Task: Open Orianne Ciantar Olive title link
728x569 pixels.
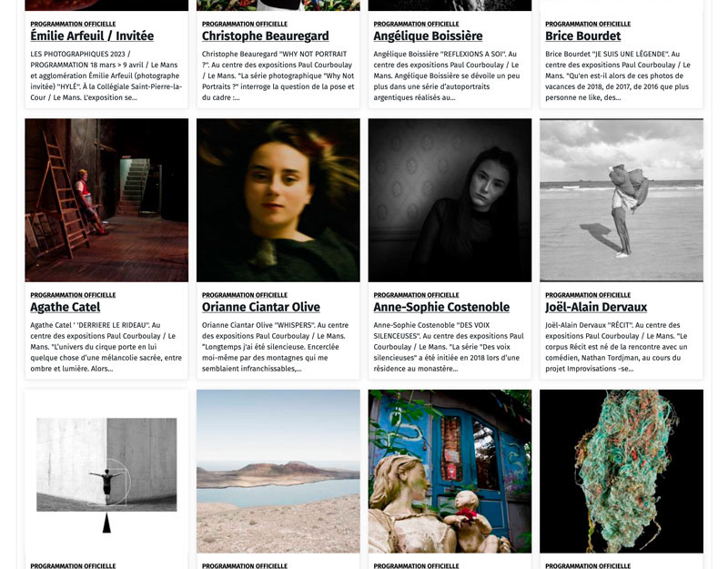Action: tap(261, 307)
